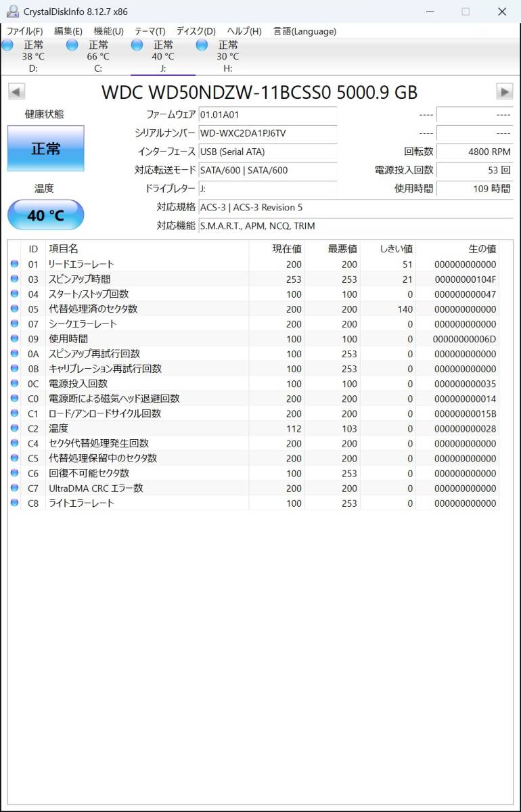Viewport: 521px width, 812px height.
Task: Click the drive letter field J:
Action: pos(267,188)
